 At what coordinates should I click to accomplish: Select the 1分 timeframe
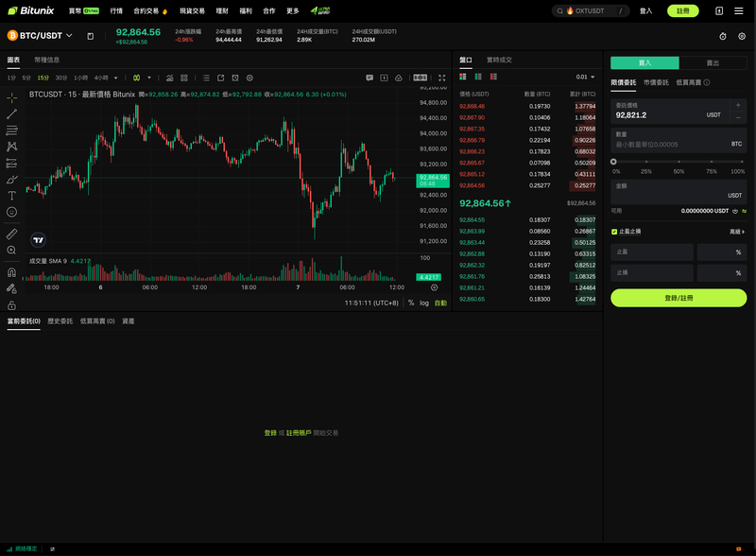pos(11,78)
